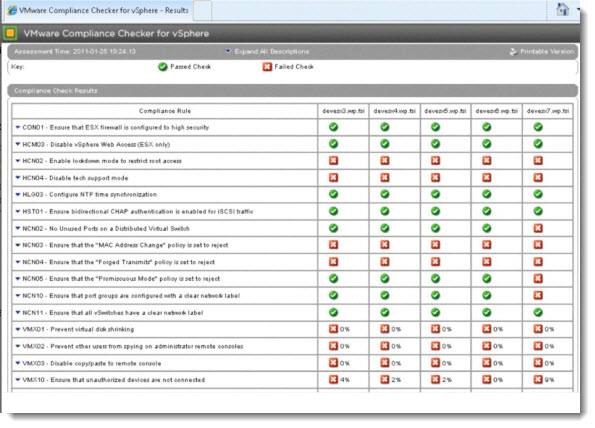
Task: Click the devesx7.wp.fsi column header
Action: click(548, 111)
